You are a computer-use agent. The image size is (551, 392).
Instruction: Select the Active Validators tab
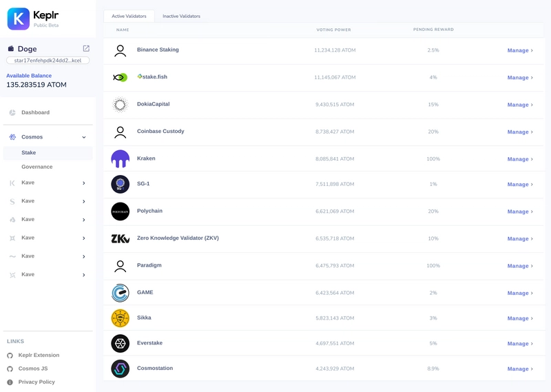tap(129, 16)
